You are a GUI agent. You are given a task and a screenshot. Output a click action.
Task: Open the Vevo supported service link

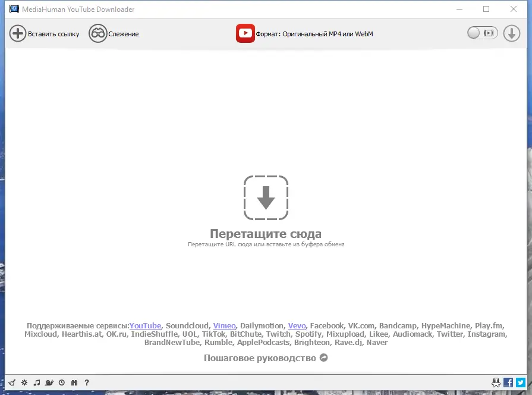[297, 326]
